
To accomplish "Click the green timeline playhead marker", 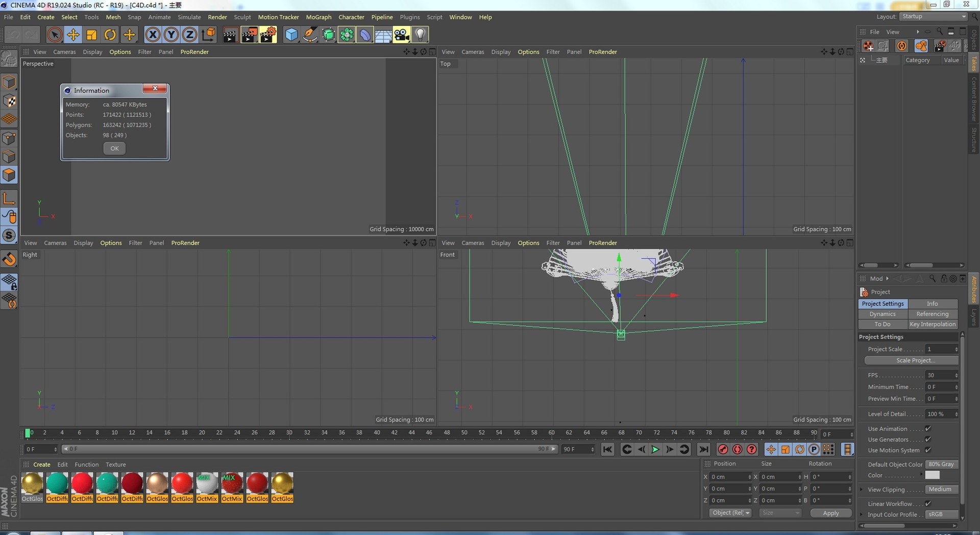I will pos(28,433).
